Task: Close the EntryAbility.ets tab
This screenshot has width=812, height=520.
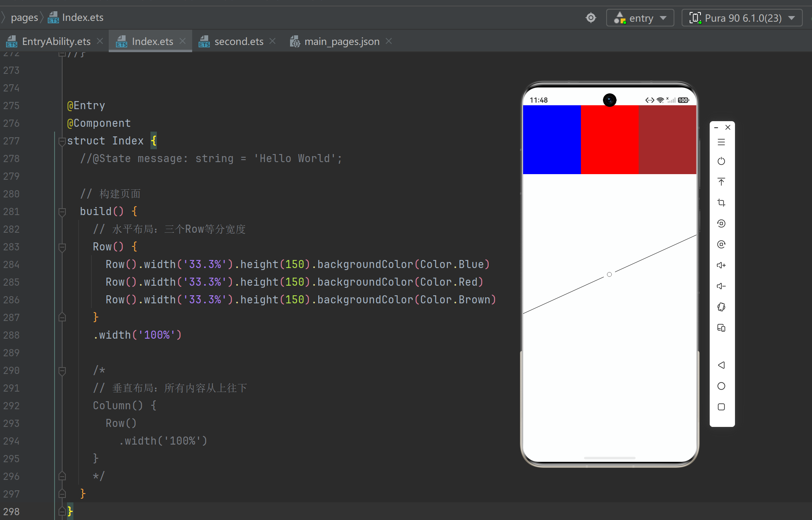Action: coord(100,41)
